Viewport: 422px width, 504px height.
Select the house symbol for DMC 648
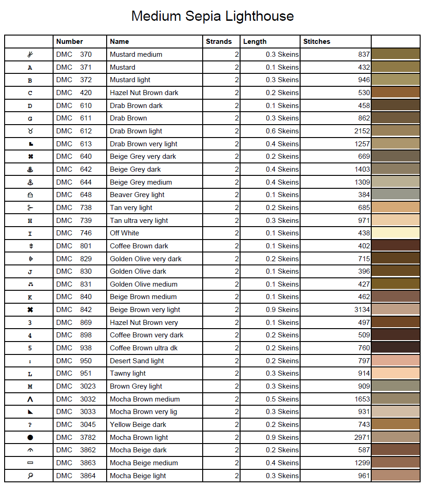[x=30, y=195]
